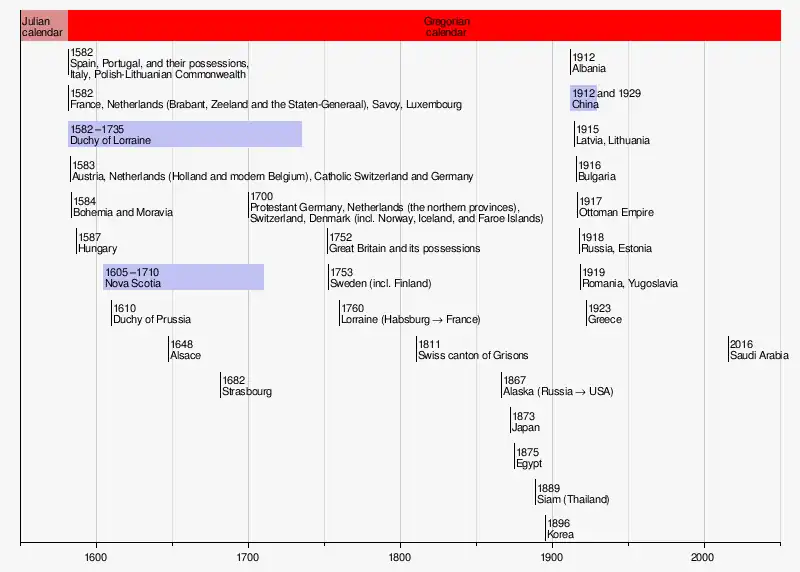Select the Nova Scotia 1605–1710 bar
This screenshot has height=572, width=800.
pyautogui.click(x=183, y=277)
